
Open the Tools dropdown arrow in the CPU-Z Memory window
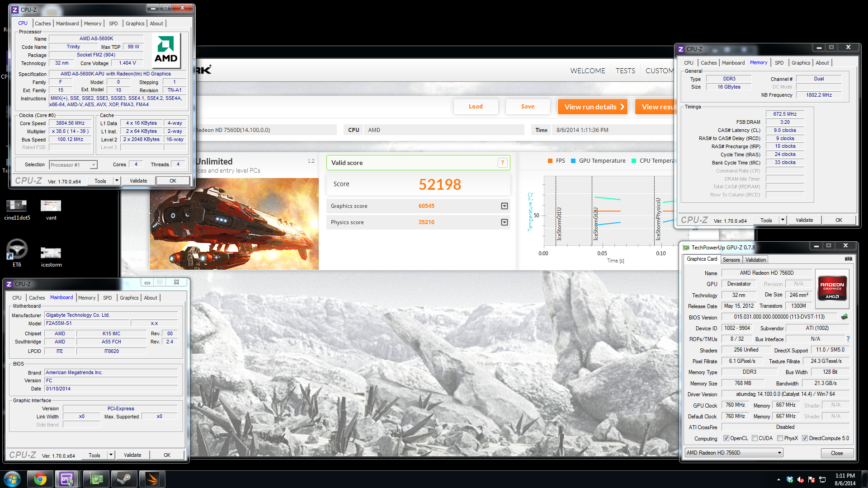pyautogui.click(x=782, y=220)
